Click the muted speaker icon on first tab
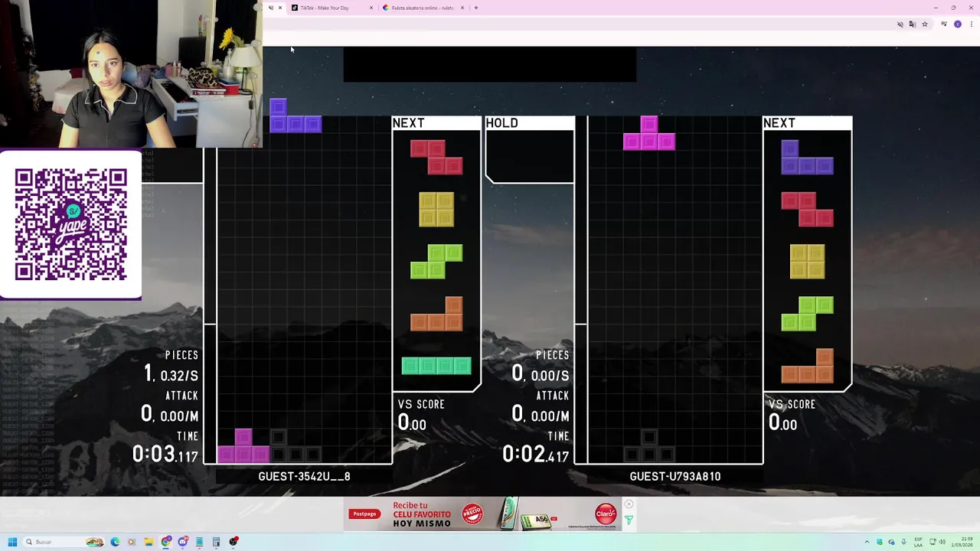Viewport: 980px width, 551px height. [x=270, y=8]
